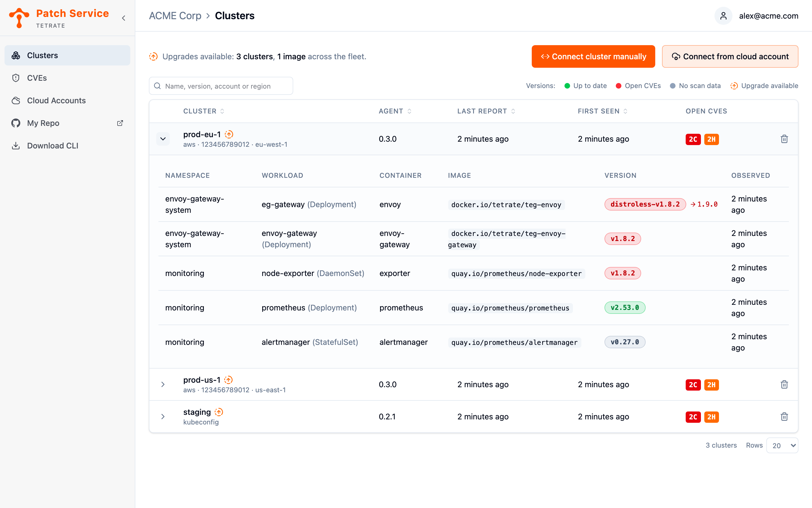Expand the prod-us-1 cluster row

163,384
